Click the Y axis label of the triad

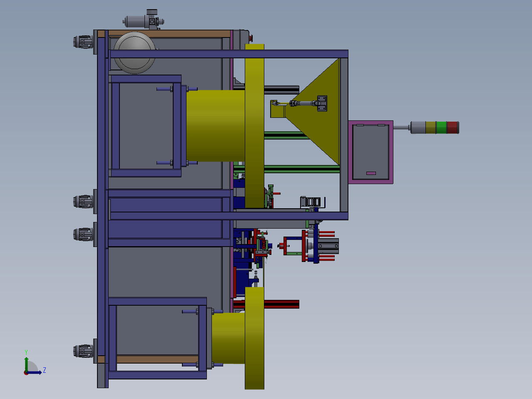26,352
